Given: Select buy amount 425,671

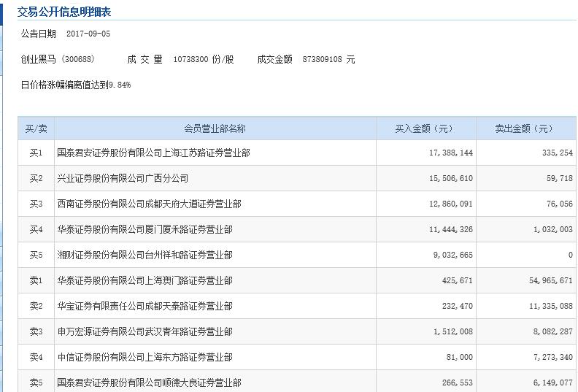Looking at the screenshot, I should [x=458, y=280].
